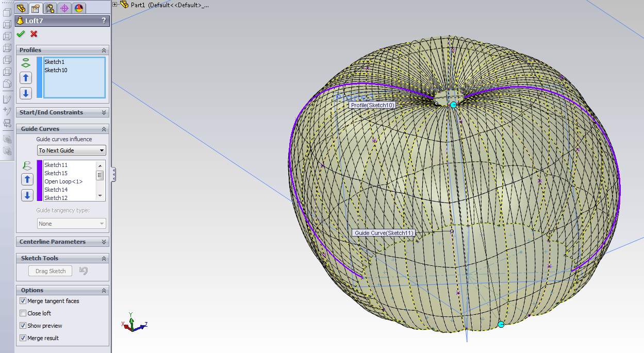Collapse the Profiles section
The width and height of the screenshot is (644, 353).
[x=104, y=50]
